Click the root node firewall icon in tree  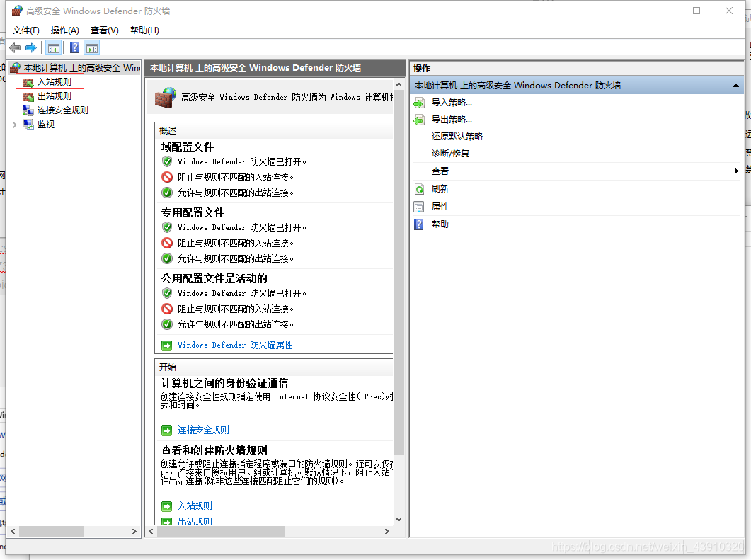pos(16,67)
